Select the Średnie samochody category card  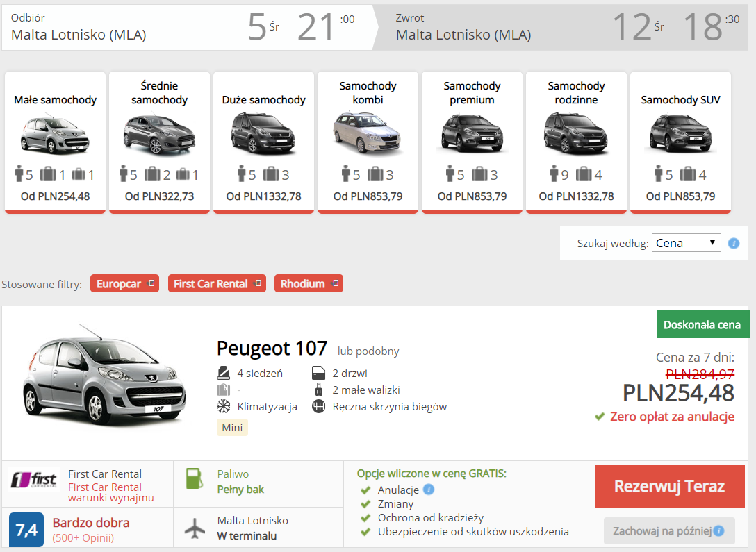point(160,142)
